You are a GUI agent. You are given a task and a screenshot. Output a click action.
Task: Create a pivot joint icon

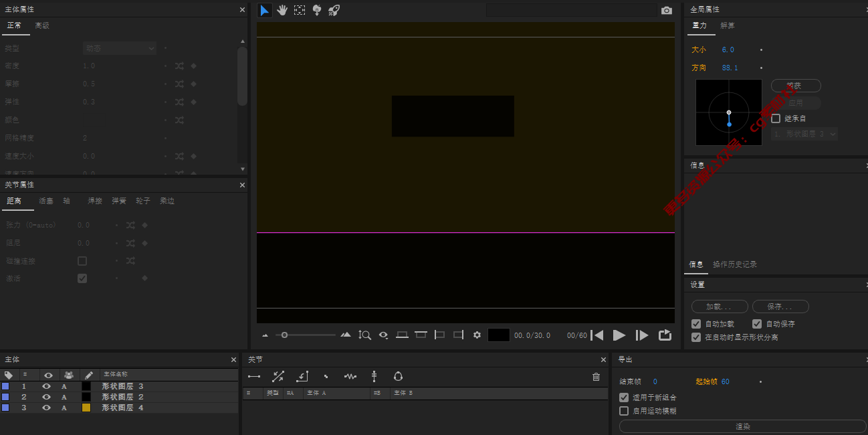(x=302, y=377)
